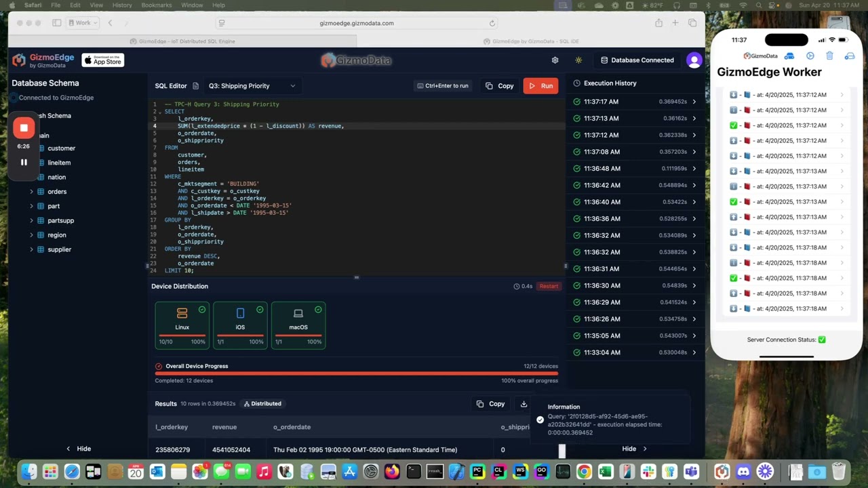Run the SQL query
Viewport: 868px width, 488px height.
point(540,86)
